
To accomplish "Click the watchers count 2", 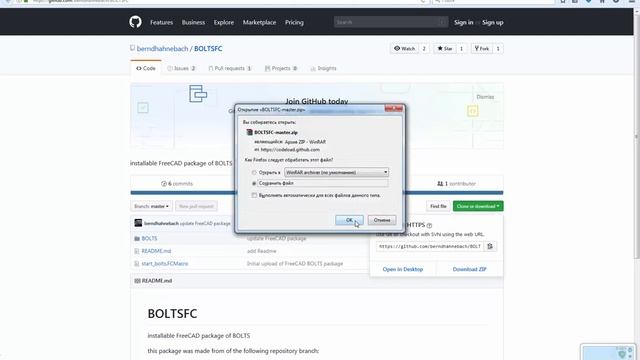I will 424,49.
